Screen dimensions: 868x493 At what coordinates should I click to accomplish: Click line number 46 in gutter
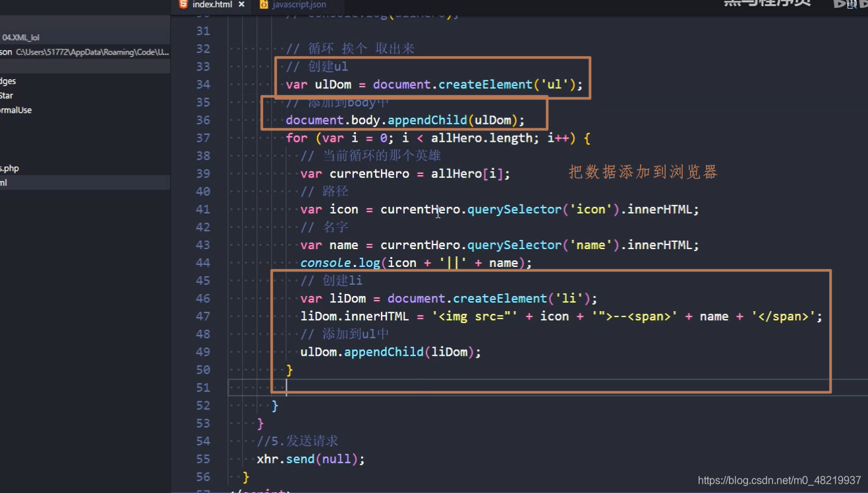coord(203,298)
